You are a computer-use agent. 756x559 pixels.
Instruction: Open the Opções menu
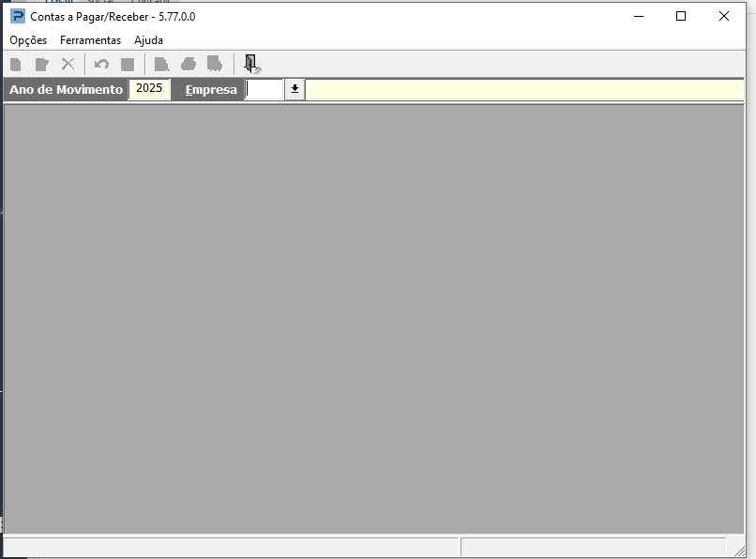tap(28, 40)
